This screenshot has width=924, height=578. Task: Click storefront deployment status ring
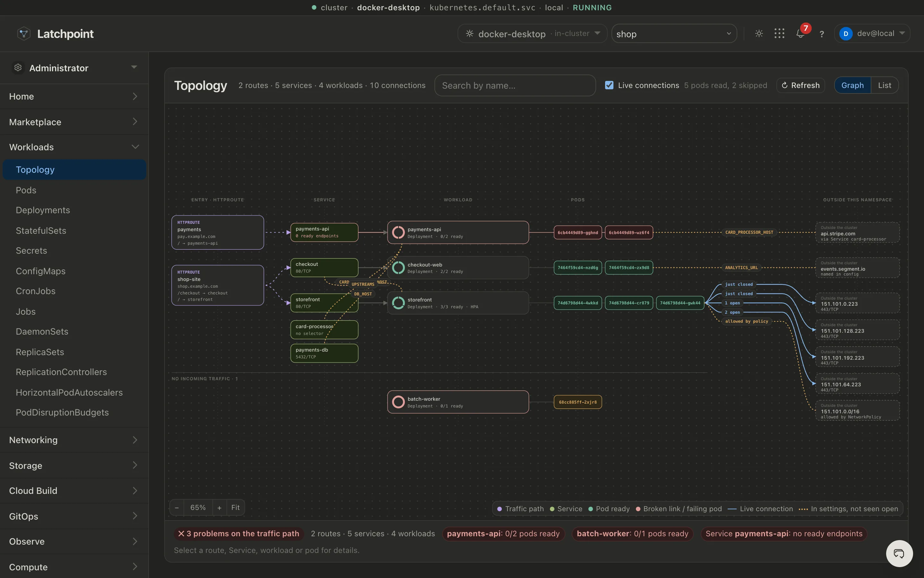[398, 303]
